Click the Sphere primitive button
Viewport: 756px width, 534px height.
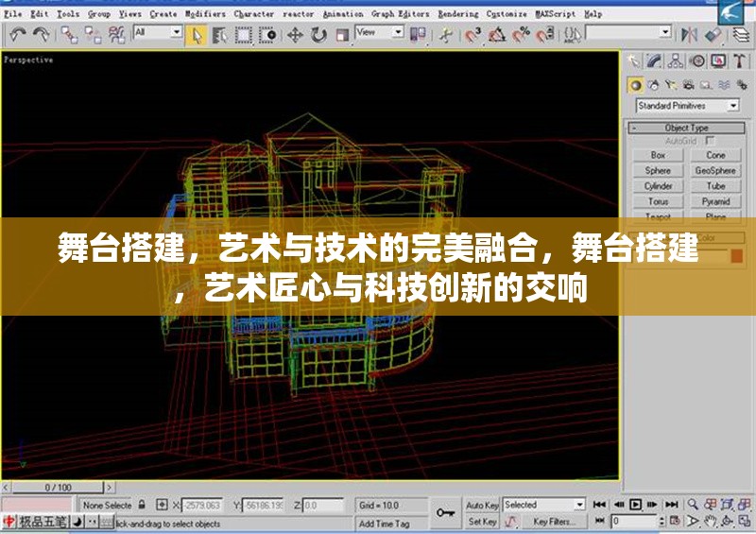coord(658,171)
